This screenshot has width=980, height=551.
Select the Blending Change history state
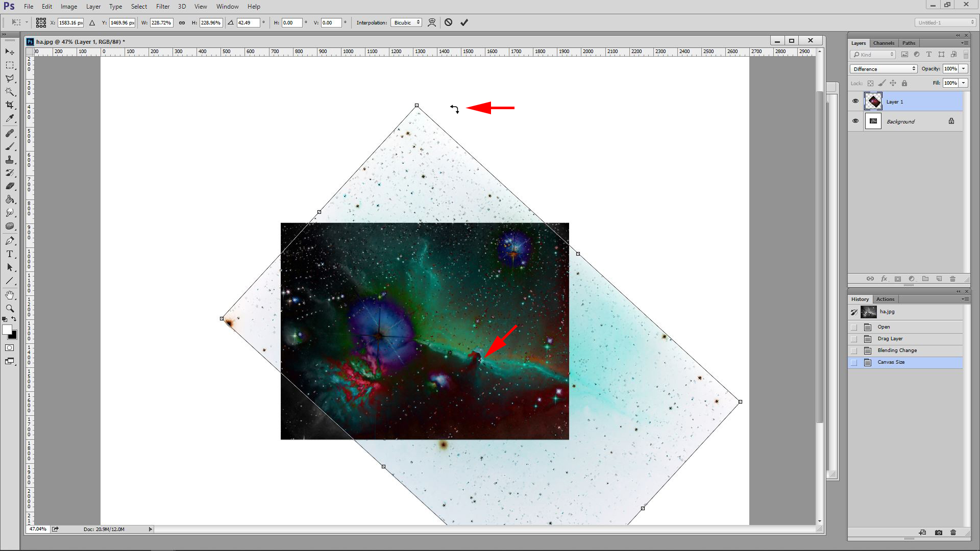(905, 350)
